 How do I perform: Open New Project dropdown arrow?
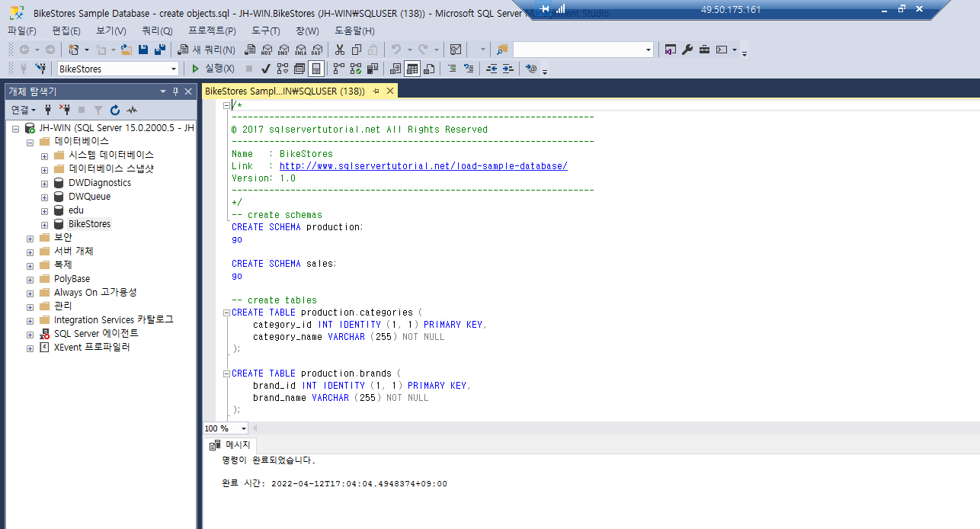[x=87, y=50]
